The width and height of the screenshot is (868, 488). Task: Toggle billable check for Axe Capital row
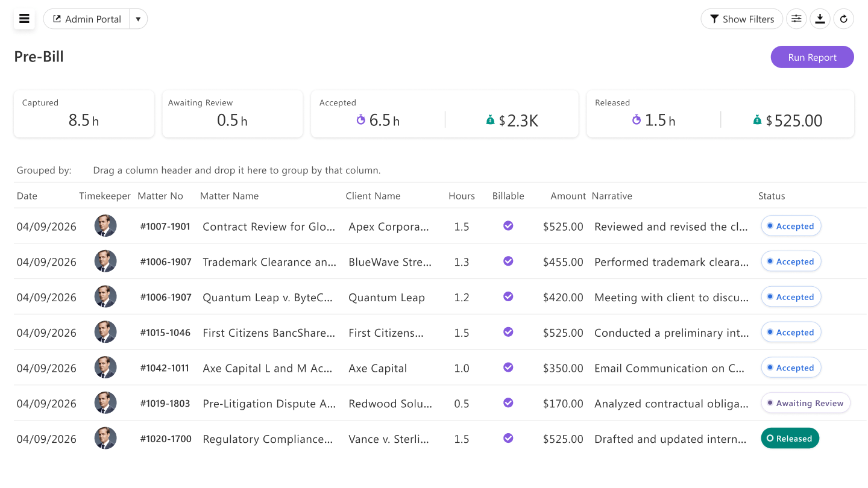pyautogui.click(x=508, y=367)
